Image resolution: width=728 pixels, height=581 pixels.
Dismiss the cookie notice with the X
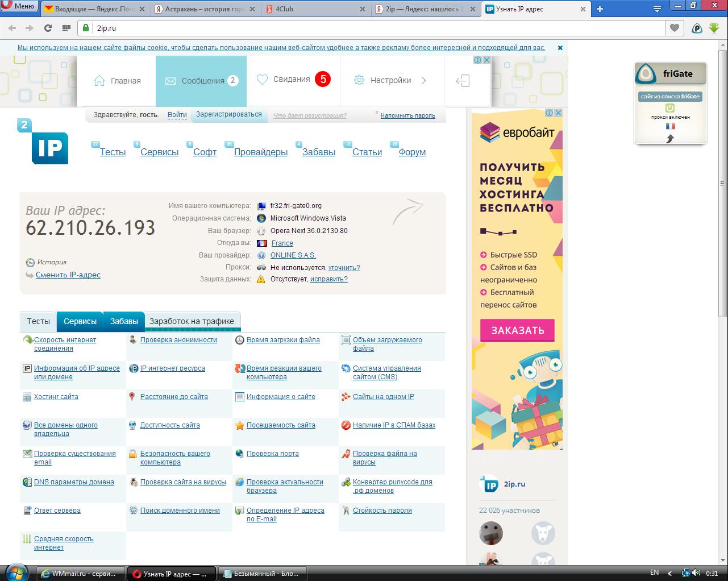tap(560, 48)
